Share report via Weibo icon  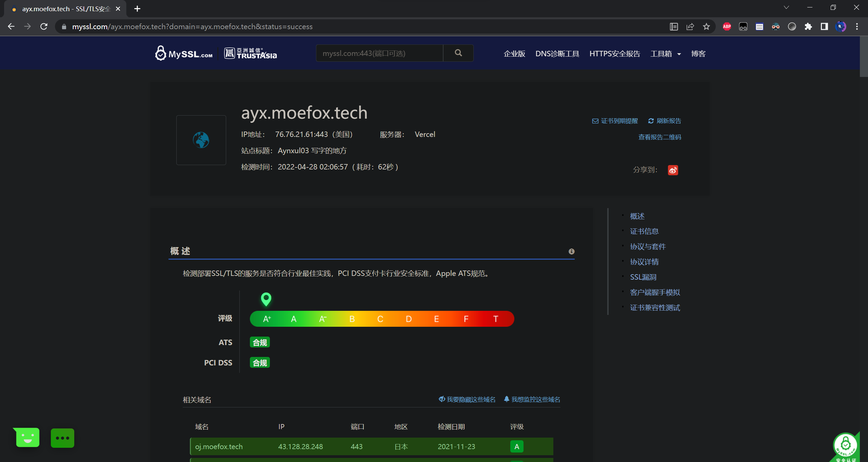coord(673,170)
